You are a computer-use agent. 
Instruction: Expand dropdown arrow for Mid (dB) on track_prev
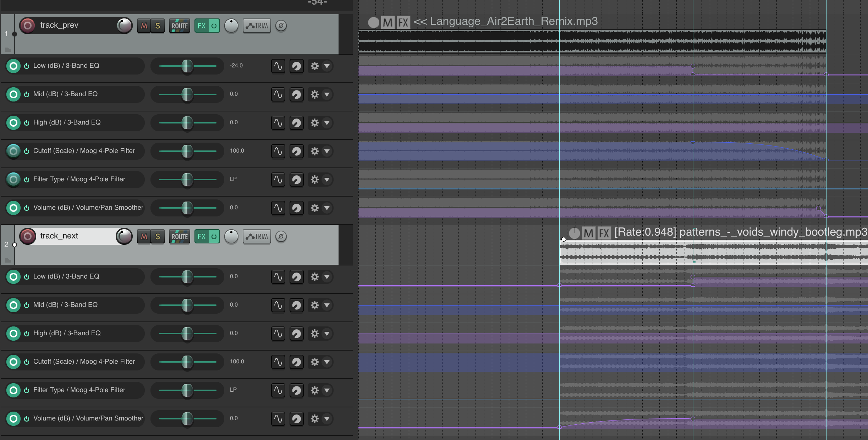[327, 94]
